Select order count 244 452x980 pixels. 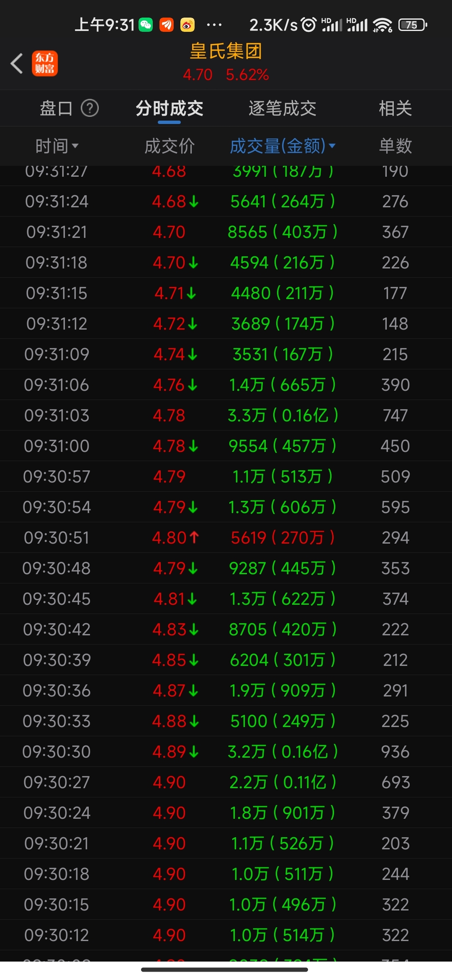pos(395,874)
